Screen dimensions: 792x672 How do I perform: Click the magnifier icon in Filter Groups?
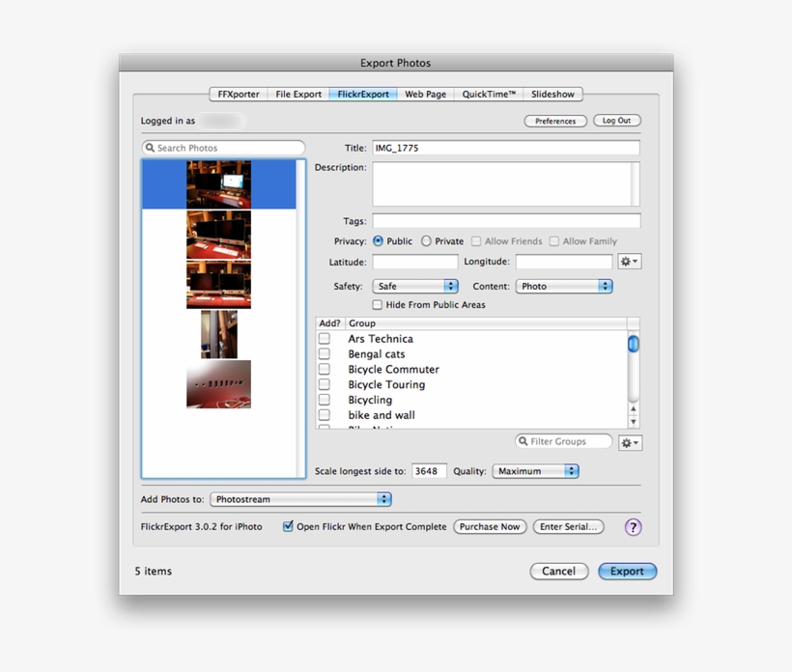523,441
